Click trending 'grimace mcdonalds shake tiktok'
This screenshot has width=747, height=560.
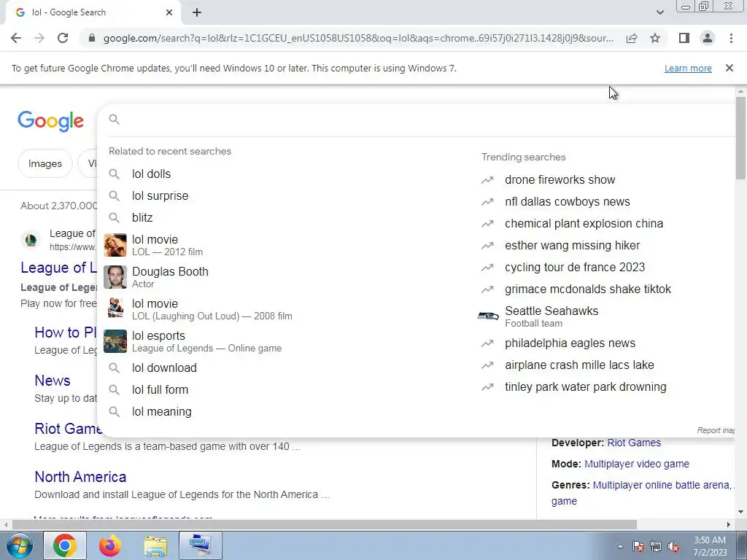[588, 289]
